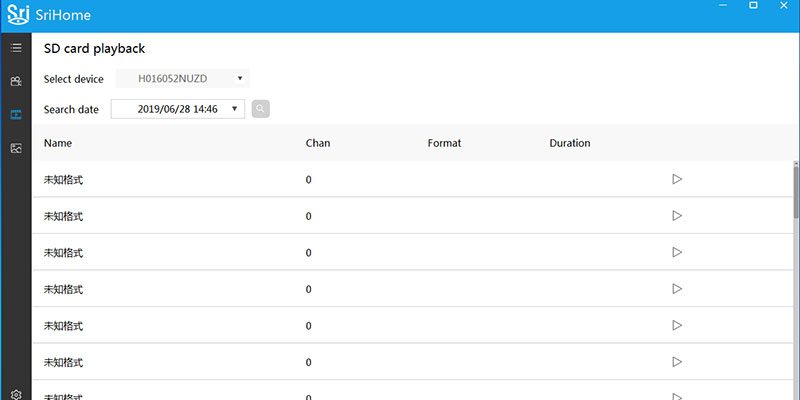Play the first recording in list

point(677,179)
